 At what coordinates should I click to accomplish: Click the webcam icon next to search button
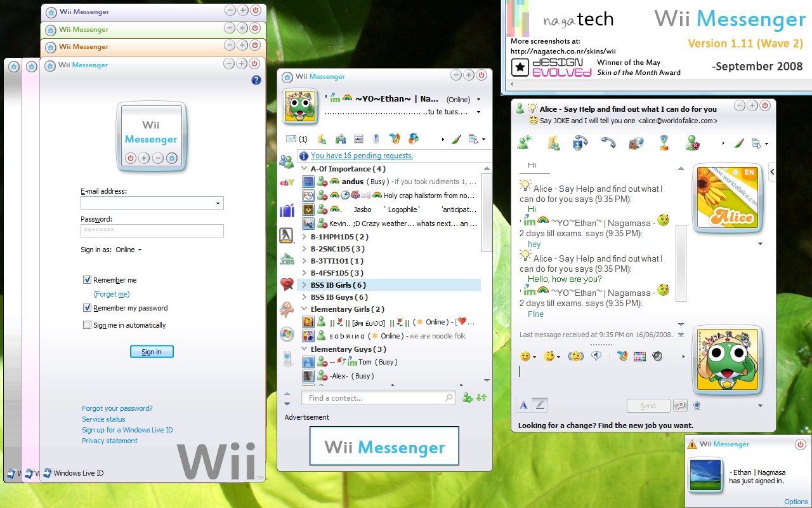point(697,405)
